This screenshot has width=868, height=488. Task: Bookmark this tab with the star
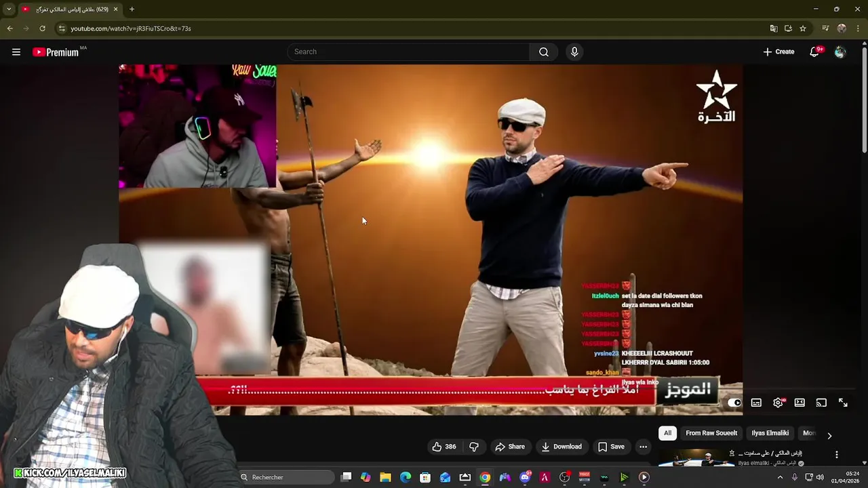click(803, 28)
